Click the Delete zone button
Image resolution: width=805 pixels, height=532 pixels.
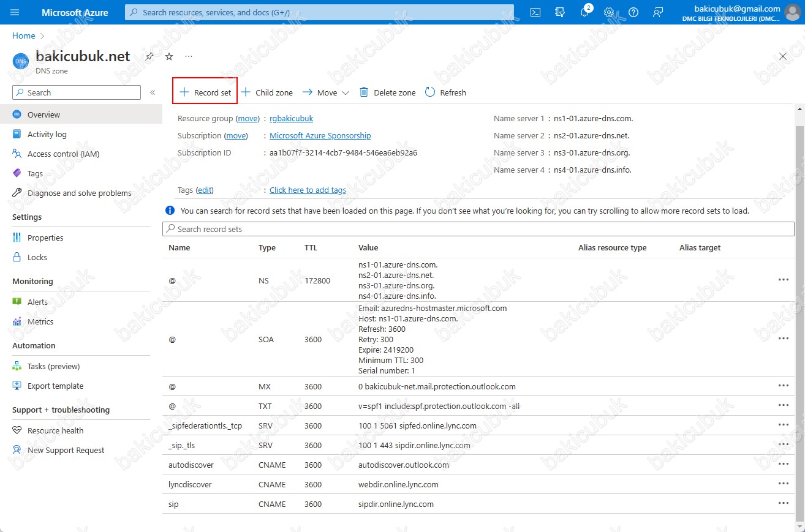click(x=387, y=92)
